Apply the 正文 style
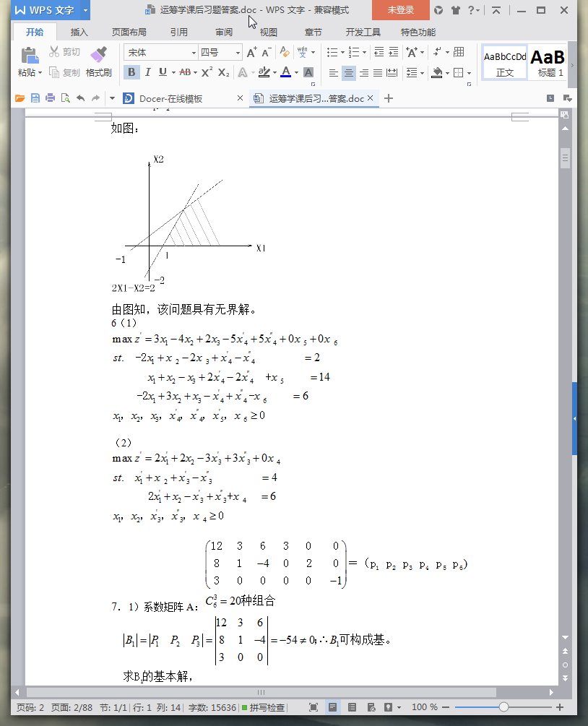 (x=505, y=63)
